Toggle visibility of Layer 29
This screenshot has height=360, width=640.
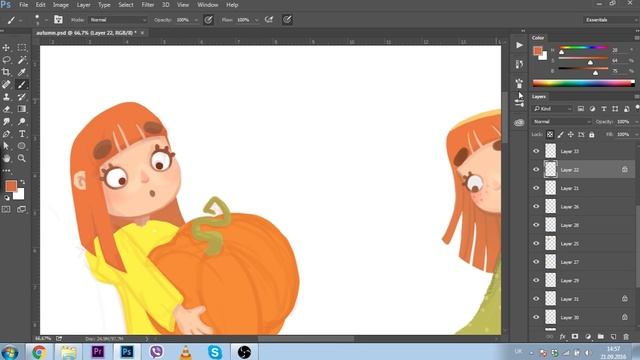pyautogui.click(x=536, y=280)
